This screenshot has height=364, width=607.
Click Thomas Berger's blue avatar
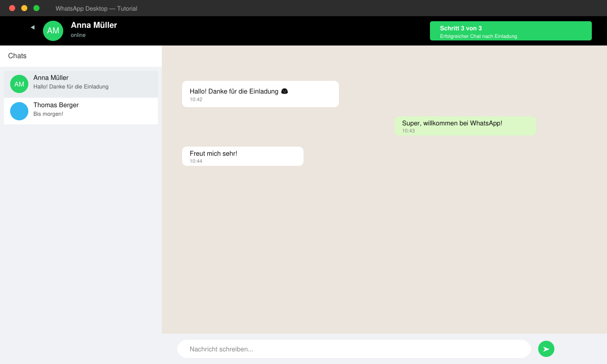click(19, 111)
